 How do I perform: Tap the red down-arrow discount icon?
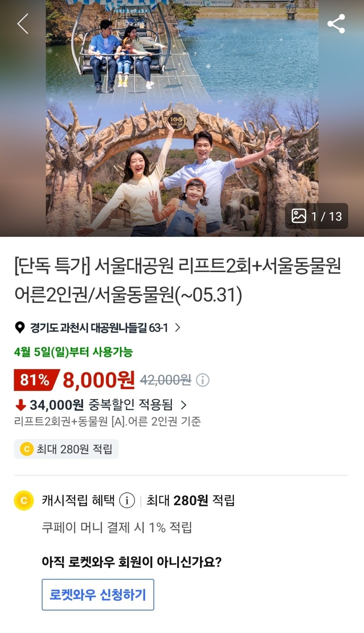click(x=20, y=405)
